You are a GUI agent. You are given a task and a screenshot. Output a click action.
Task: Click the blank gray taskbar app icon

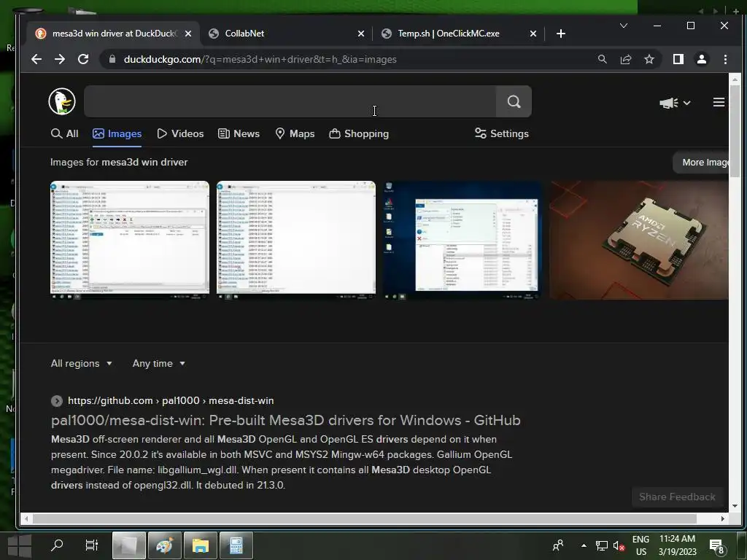coord(129,545)
